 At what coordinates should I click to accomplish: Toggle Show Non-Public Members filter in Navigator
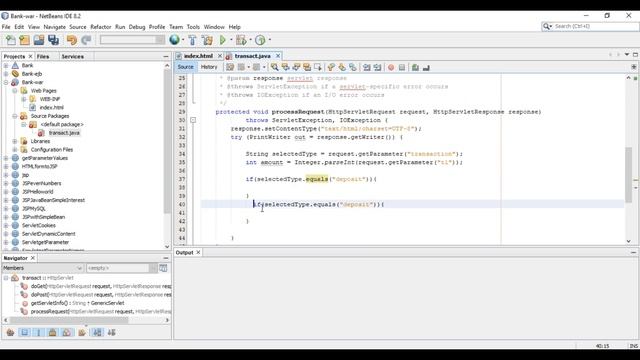click(52, 333)
